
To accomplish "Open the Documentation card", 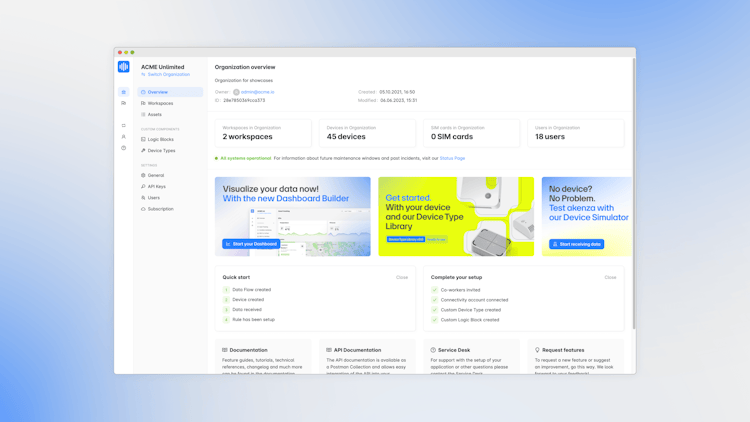I will pos(263,357).
